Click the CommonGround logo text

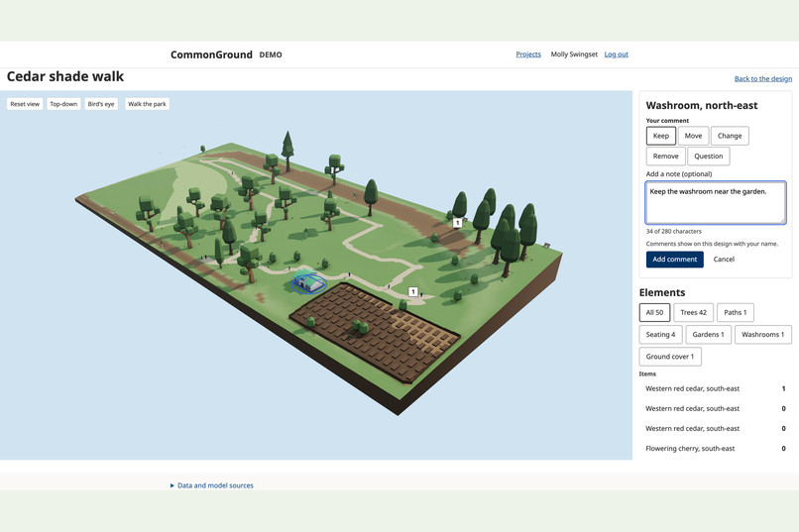click(x=211, y=54)
